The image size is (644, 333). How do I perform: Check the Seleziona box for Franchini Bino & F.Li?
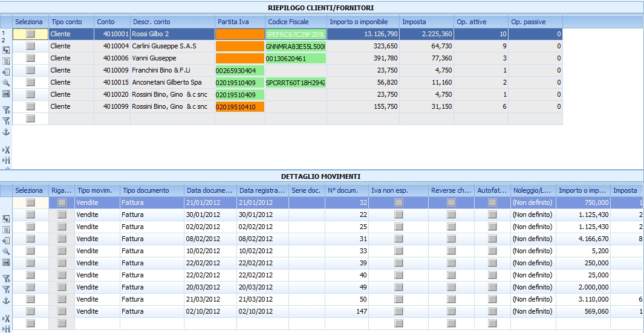[x=30, y=70]
